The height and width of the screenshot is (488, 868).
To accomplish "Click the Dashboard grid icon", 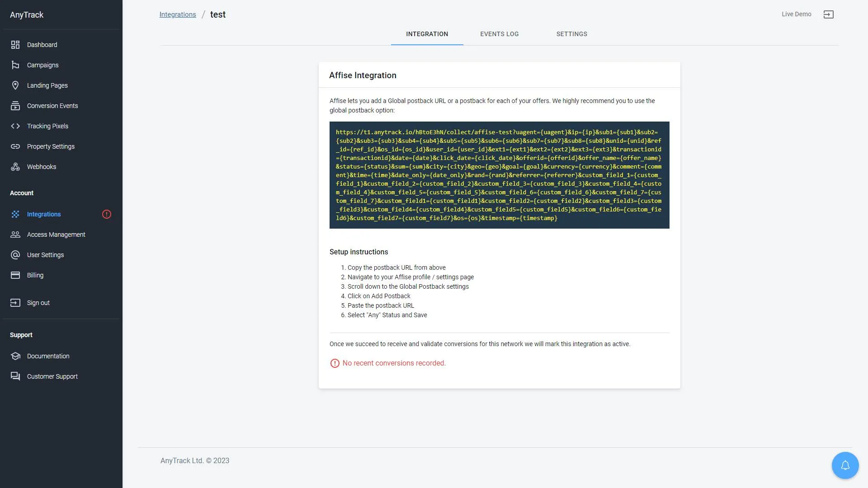I will coord(15,45).
